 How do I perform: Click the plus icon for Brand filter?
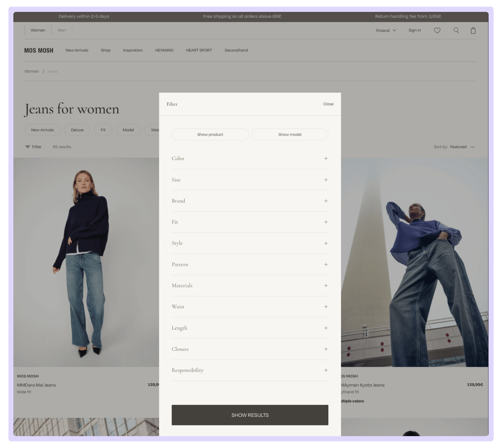(x=326, y=201)
